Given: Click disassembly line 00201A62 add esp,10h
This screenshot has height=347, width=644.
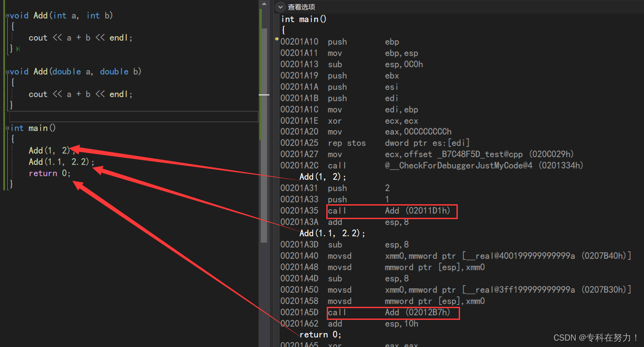Looking at the screenshot, I should pos(349,324).
